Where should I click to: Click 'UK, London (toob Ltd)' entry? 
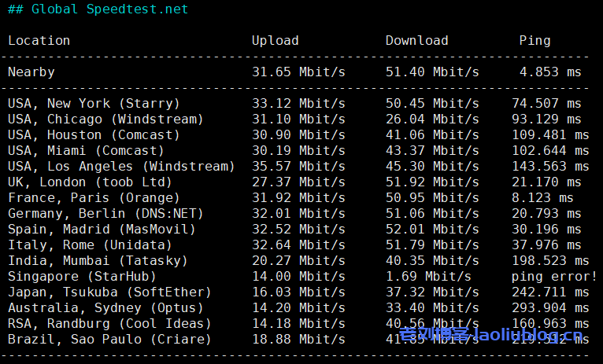pos(90,182)
